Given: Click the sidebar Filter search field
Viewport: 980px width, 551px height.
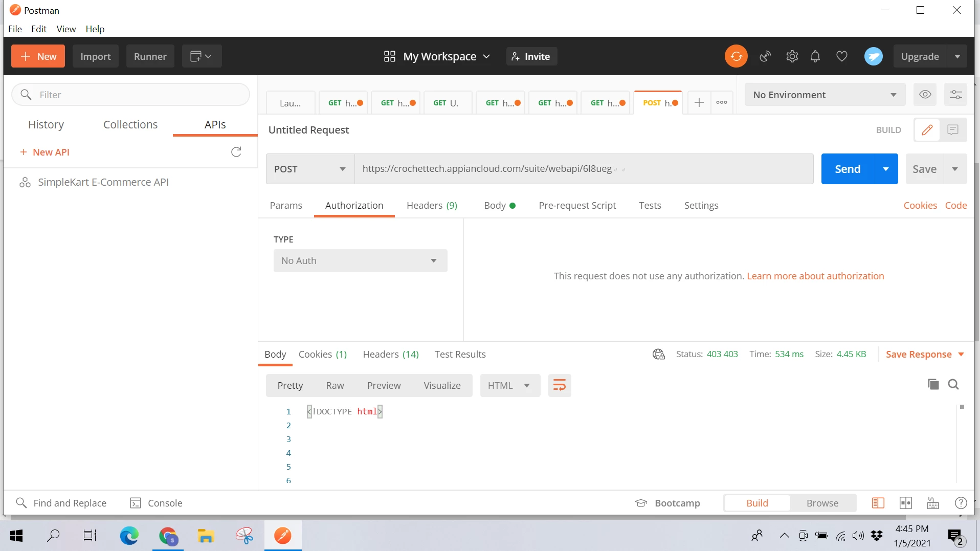Looking at the screenshot, I should click(x=130, y=95).
